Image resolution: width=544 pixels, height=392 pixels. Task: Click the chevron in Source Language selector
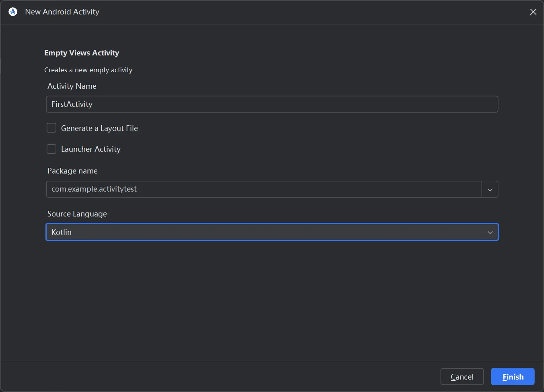(490, 233)
